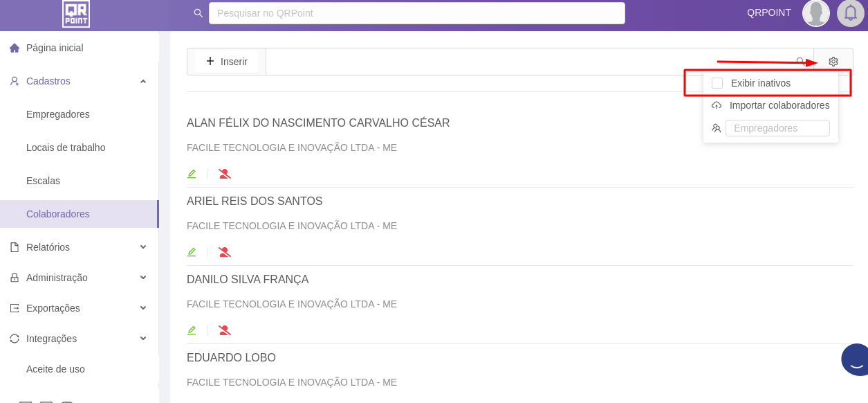Edit Alan Félix's record with pencil icon
Viewport: 868px width, 403px height.
(x=192, y=174)
